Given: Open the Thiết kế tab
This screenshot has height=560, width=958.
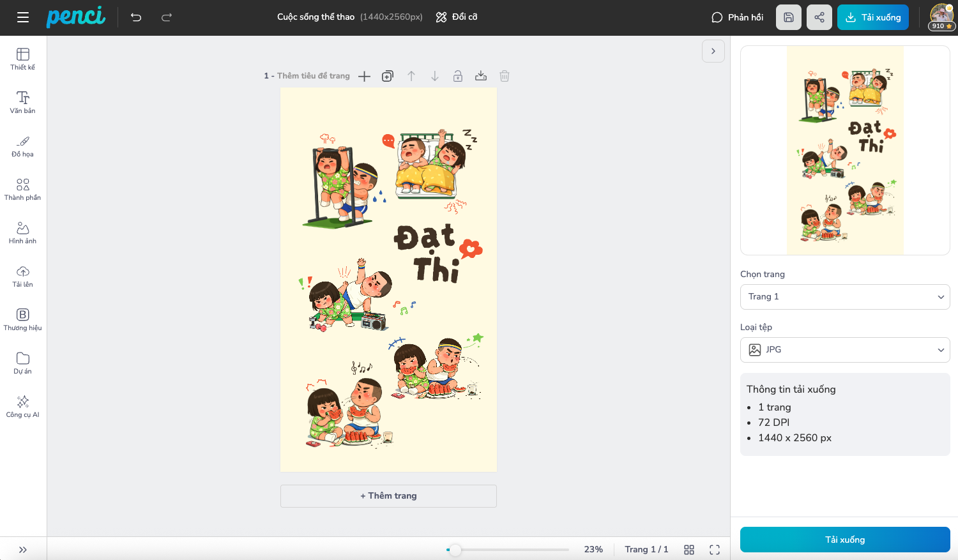Looking at the screenshot, I should point(22,59).
